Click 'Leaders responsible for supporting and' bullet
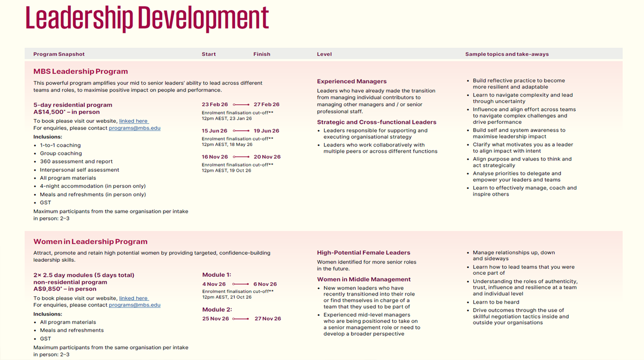644x360 pixels. (376, 130)
